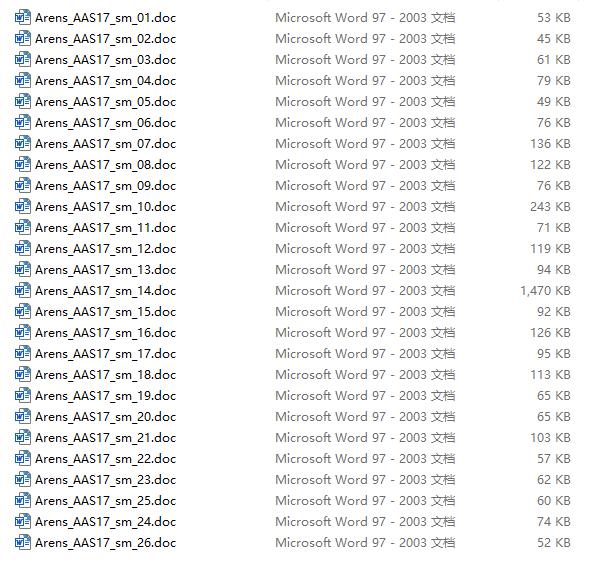Click the icon next to Arens_AAS17_sm_06.doc
This screenshot has width=612, height=578.
[x=23, y=123]
